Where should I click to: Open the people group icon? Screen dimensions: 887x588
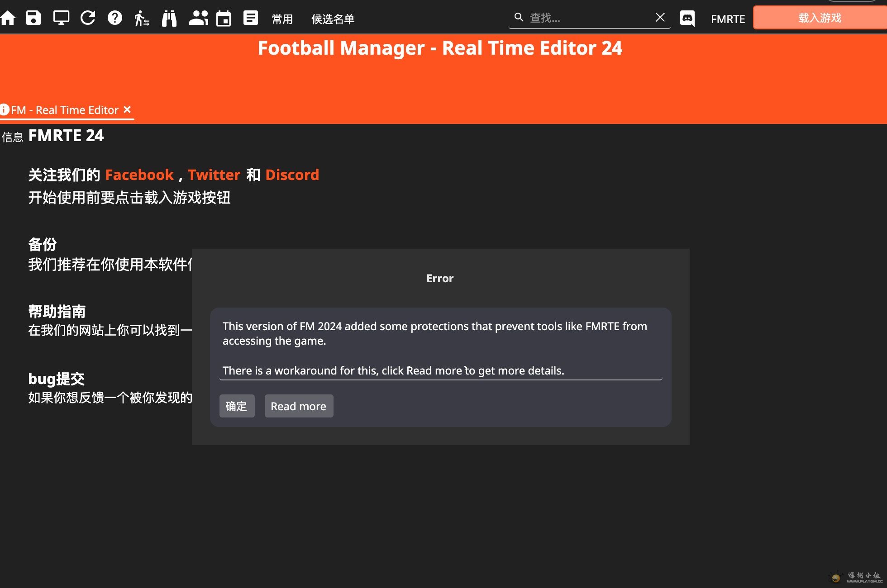tap(198, 18)
